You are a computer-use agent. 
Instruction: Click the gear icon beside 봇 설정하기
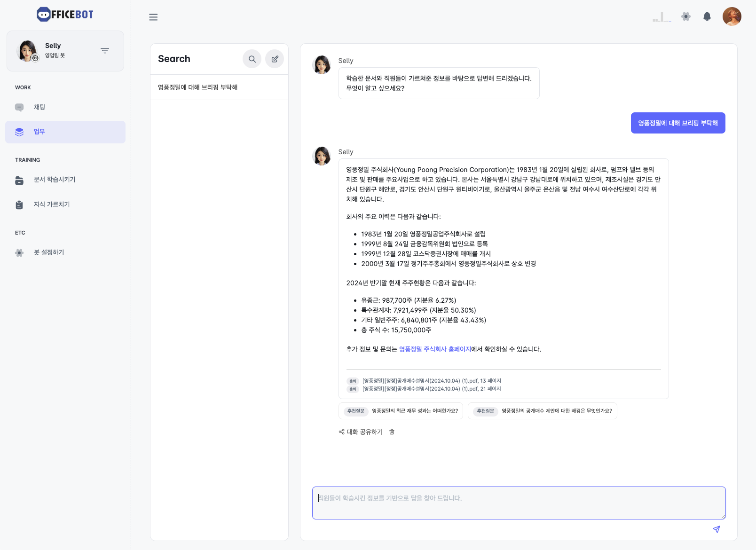tap(19, 253)
